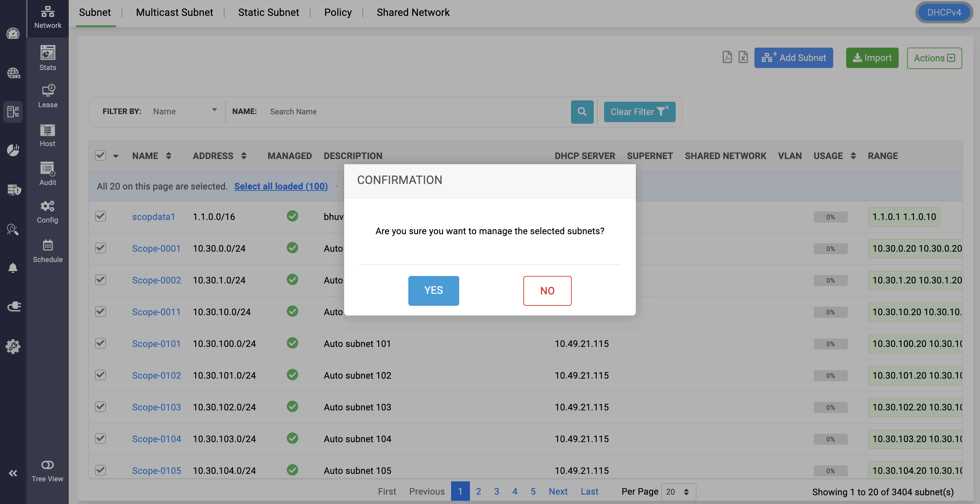
Task: Confirm with the YES button
Action: coord(434,291)
